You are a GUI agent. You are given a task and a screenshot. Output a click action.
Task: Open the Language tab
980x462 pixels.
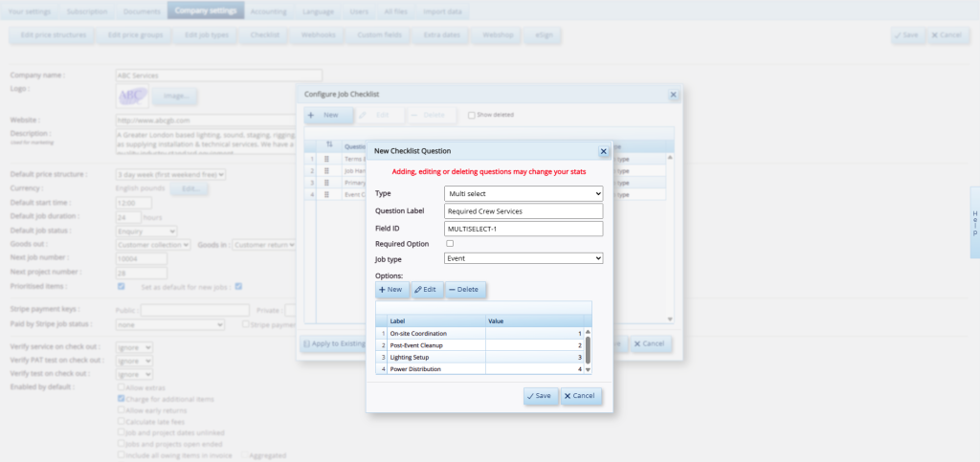pyautogui.click(x=318, y=11)
